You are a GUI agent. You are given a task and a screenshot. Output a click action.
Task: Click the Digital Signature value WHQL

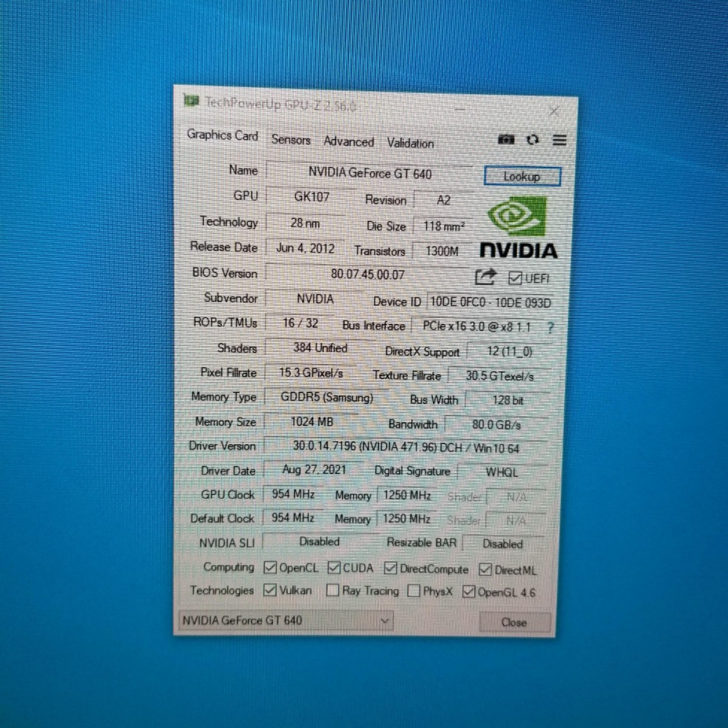coord(502,472)
